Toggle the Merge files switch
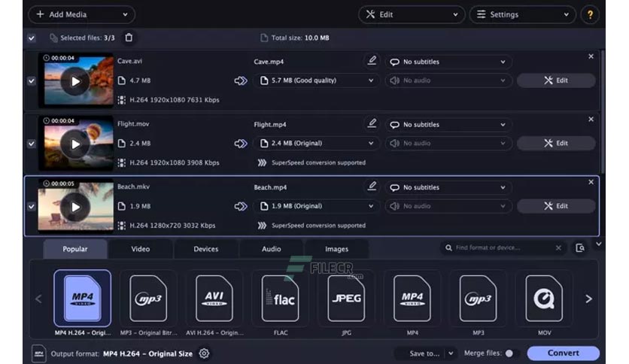629x364 pixels. point(511,353)
